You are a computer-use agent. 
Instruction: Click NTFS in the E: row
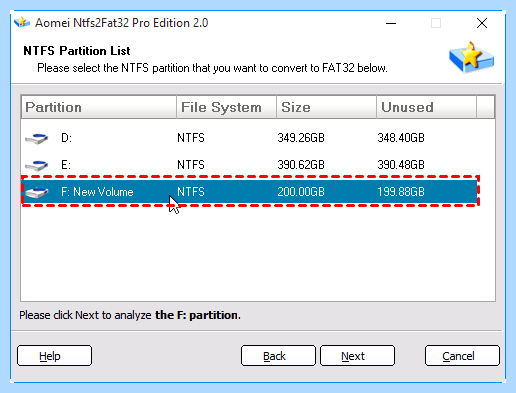[x=191, y=165]
